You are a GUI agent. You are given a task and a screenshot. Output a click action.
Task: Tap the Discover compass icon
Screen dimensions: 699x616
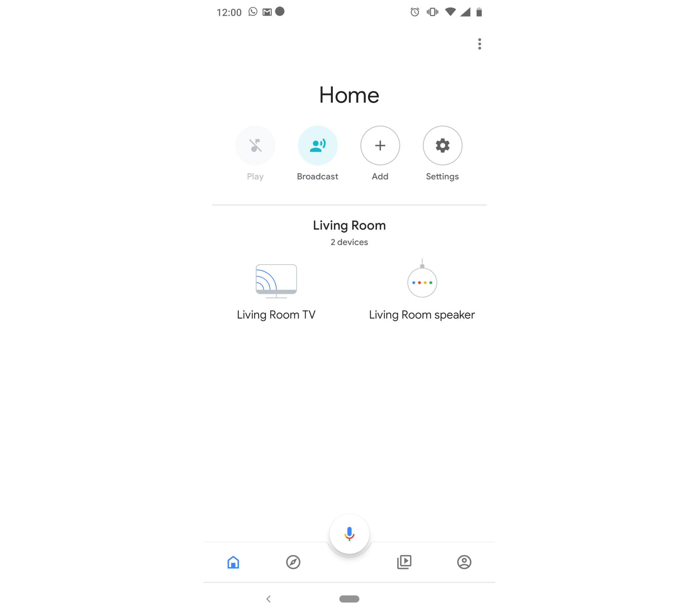[293, 561]
